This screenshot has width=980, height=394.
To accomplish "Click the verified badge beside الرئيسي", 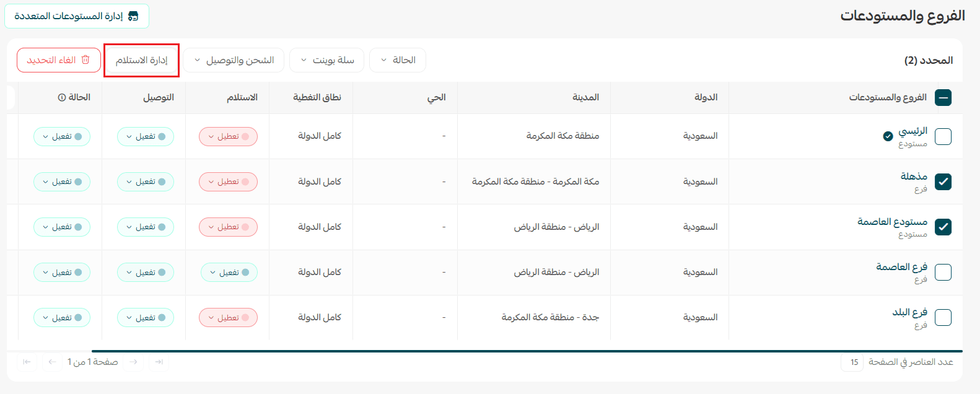I will (x=888, y=136).
